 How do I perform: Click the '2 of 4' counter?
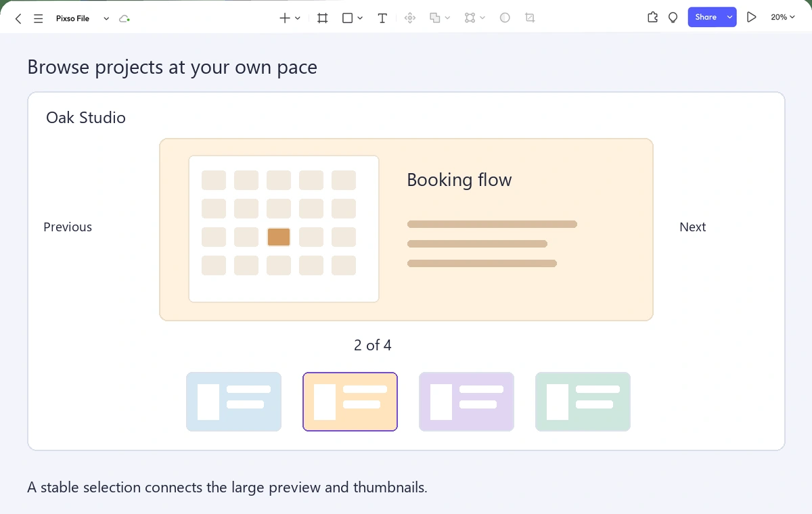coord(373,346)
